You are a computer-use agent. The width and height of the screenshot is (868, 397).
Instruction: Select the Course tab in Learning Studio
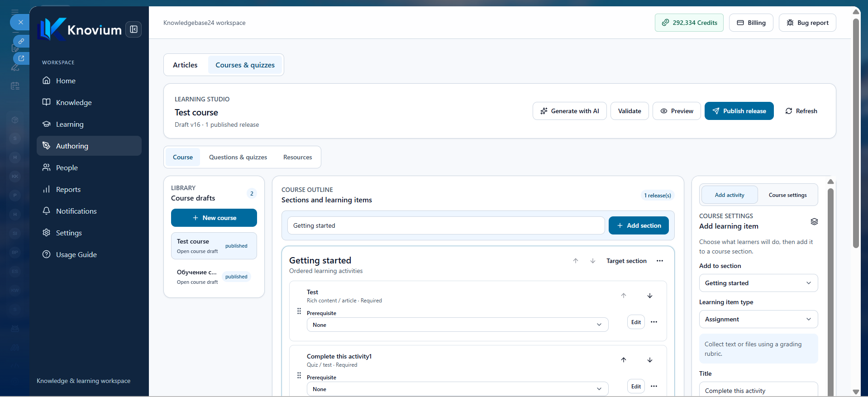pyautogui.click(x=183, y=157)
